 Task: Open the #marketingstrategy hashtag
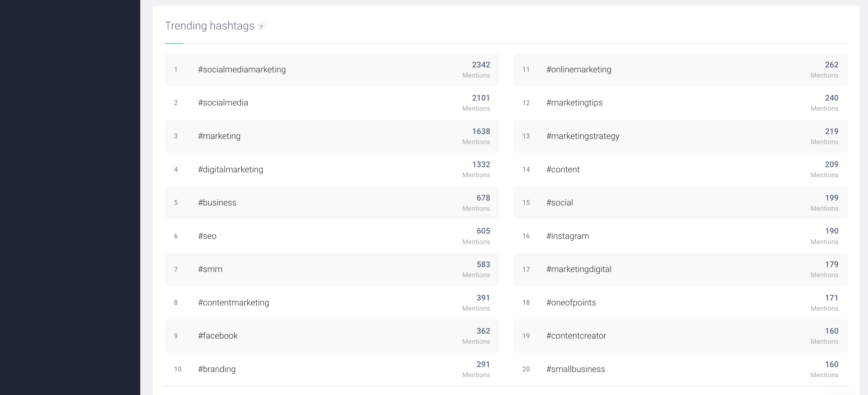coord(583,136)
